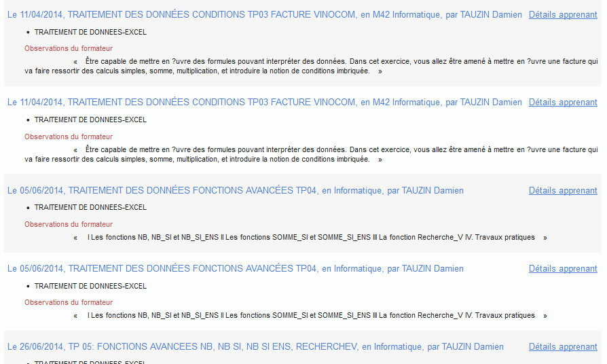Click the 'Être capable' observation text in the first TP03 entry
Viewport: 607px width, 364px height.
[311, 65]
